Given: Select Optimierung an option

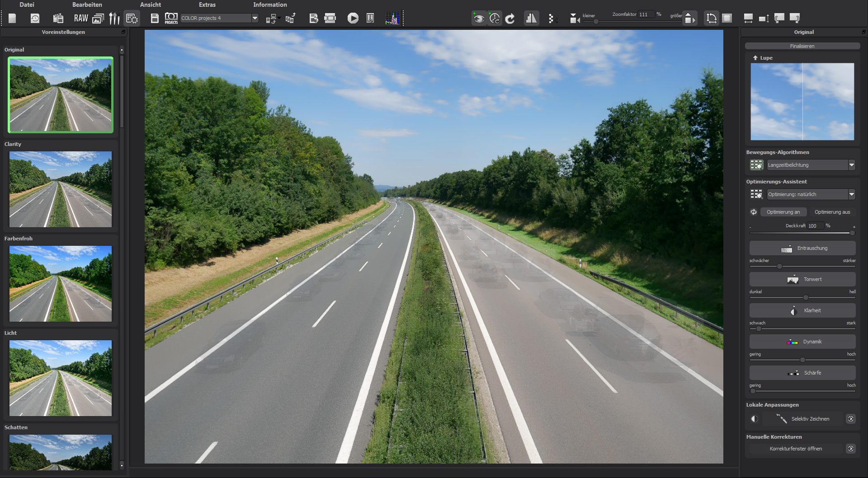Looking at the screenshot, I should click(x=783, y=212).
